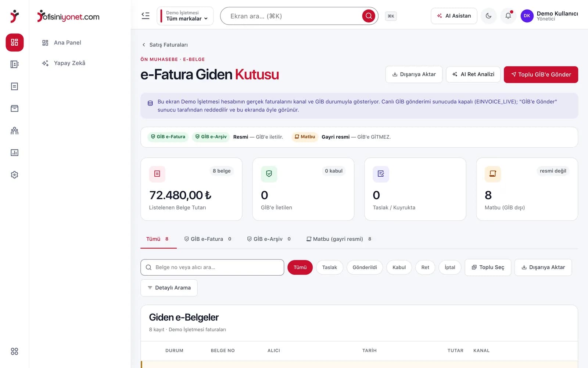Open the AI Asistan button
The image size is (588, 368).
[x=454, y=16]
